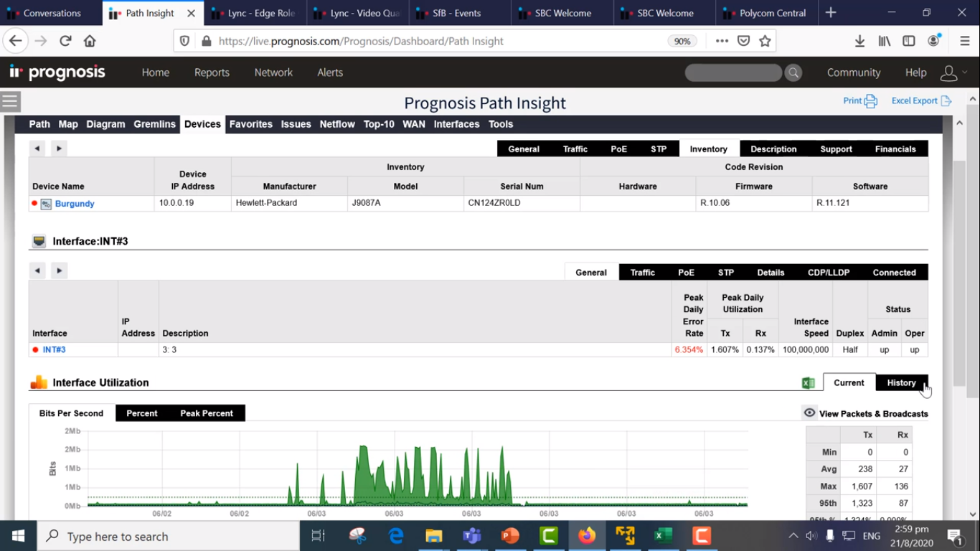This screenshot has height=551, width=980.
Task: Click the Firefox reload button
Action: [x=65, y=41]
